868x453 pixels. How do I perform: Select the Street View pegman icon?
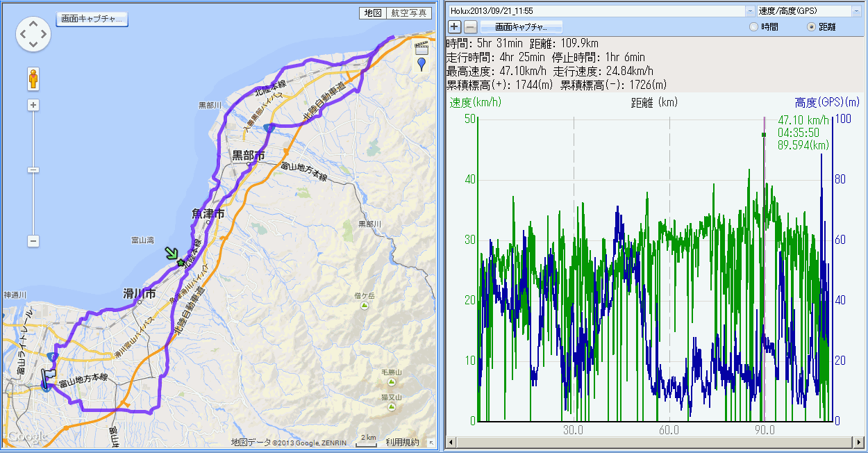(x=33, y=79)
